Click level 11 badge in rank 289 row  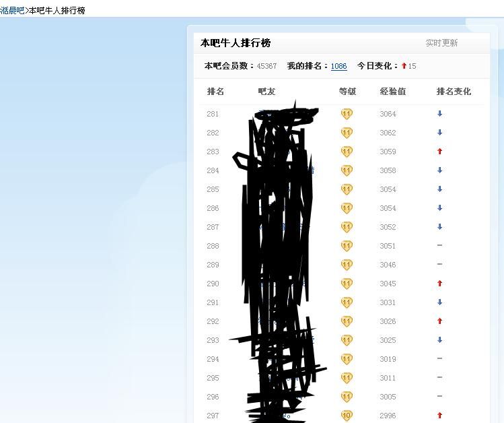(347, 265)
